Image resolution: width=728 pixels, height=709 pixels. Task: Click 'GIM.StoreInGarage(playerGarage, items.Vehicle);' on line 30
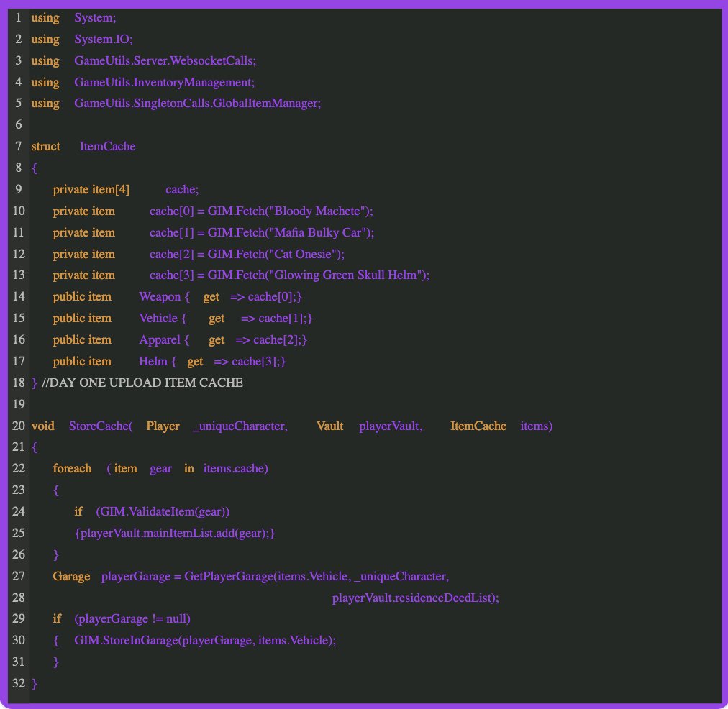coord(205,640)
